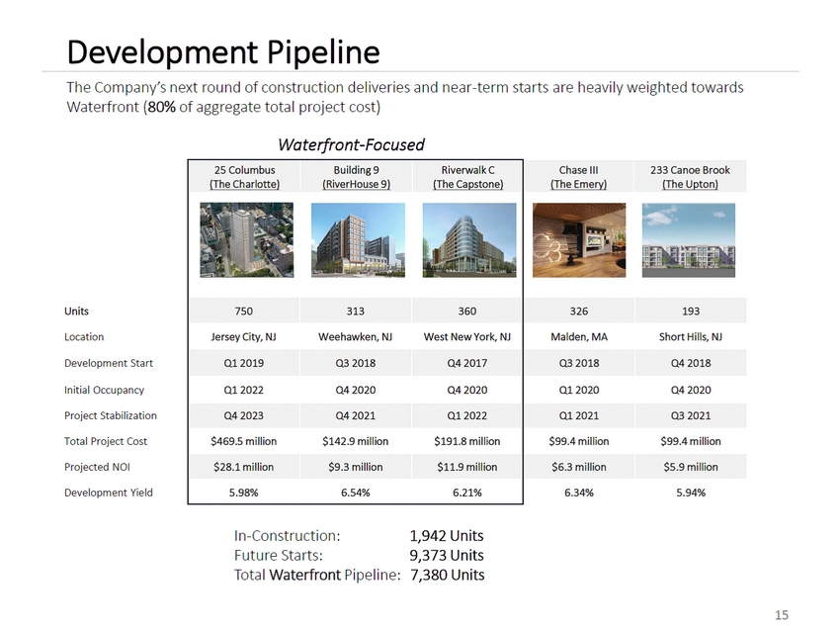Select the Waterfront-Focused italic heading
Viewport: 840px width, 629px height.
tap(351, 145)
